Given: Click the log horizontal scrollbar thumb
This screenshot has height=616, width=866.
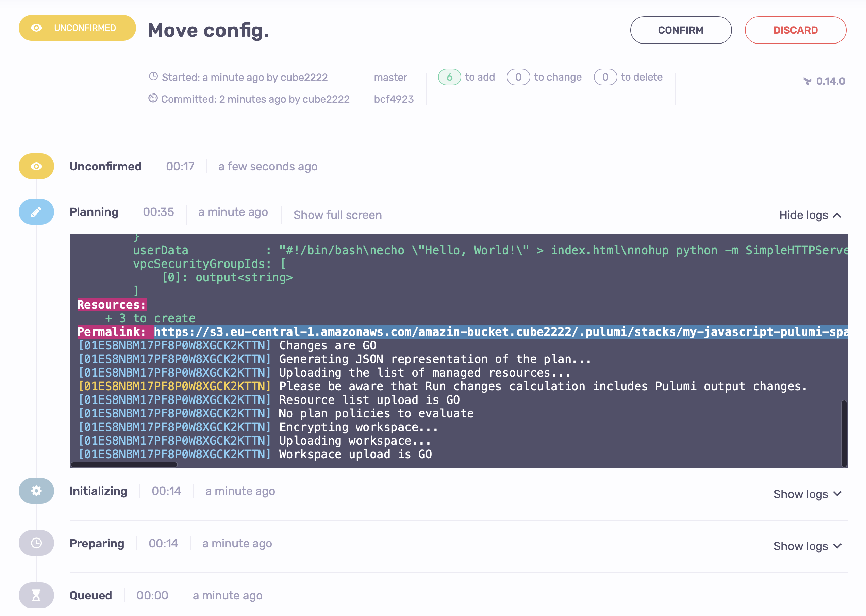Looking at the screenshot, I should (124, 465).
